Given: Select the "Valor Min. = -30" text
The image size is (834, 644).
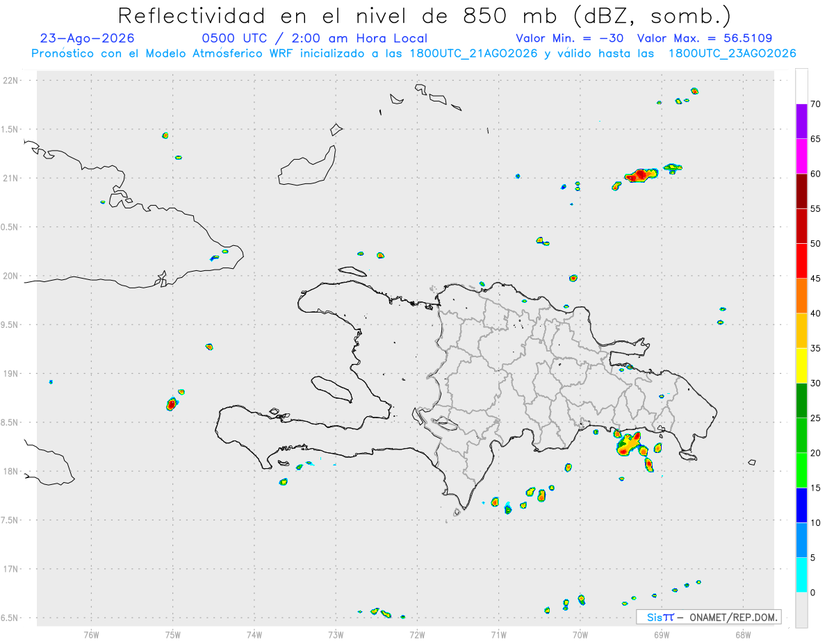Looking at the screenshot, I should (570, 38).
